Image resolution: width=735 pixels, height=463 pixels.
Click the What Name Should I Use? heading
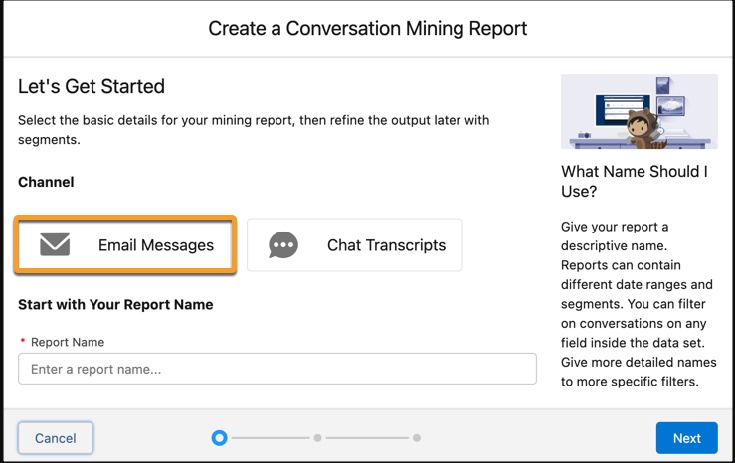(x=634, y=181)
